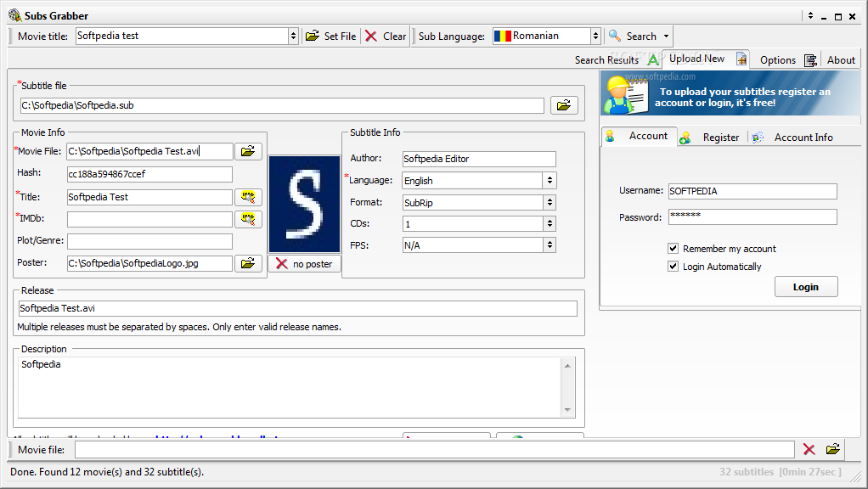Click the red X beside bottom Movie file
This screenshot has width=868, height=489.
(x=809, y=450)
